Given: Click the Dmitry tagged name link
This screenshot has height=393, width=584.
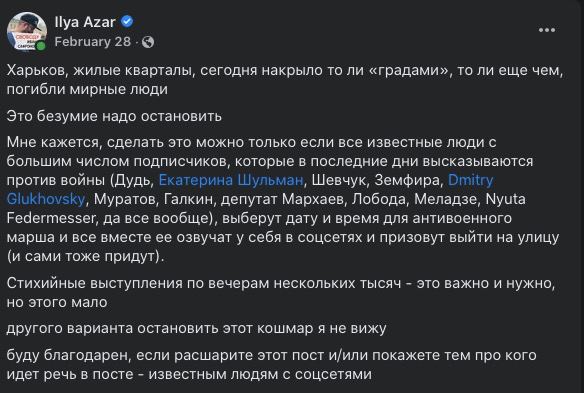Looking at the screenshot, I should 470,180.
